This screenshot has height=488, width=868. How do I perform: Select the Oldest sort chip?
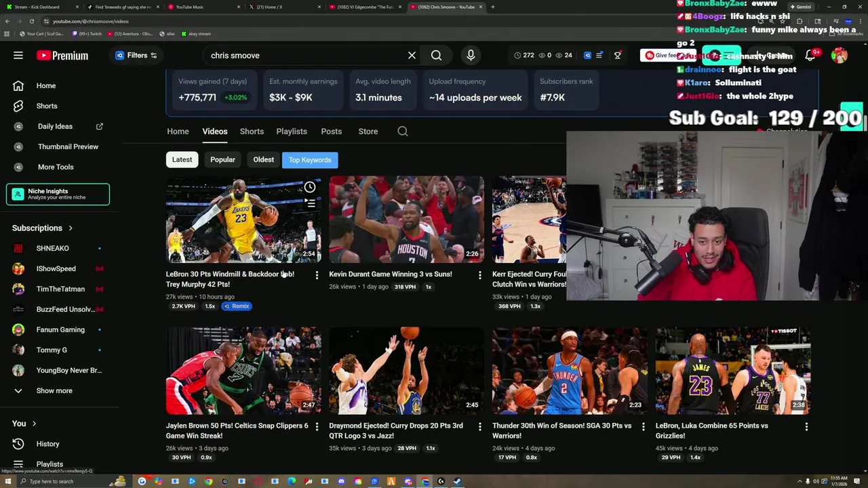(264, 160)
